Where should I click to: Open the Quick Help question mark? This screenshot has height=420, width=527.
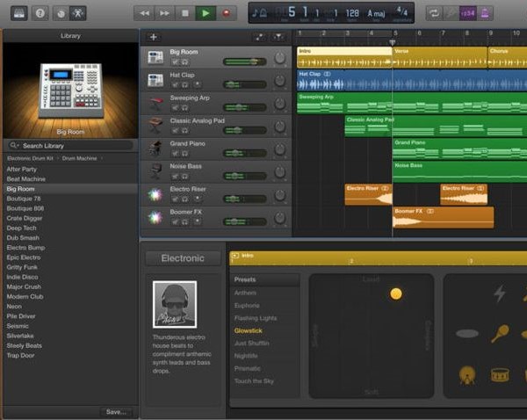point(40,13)
